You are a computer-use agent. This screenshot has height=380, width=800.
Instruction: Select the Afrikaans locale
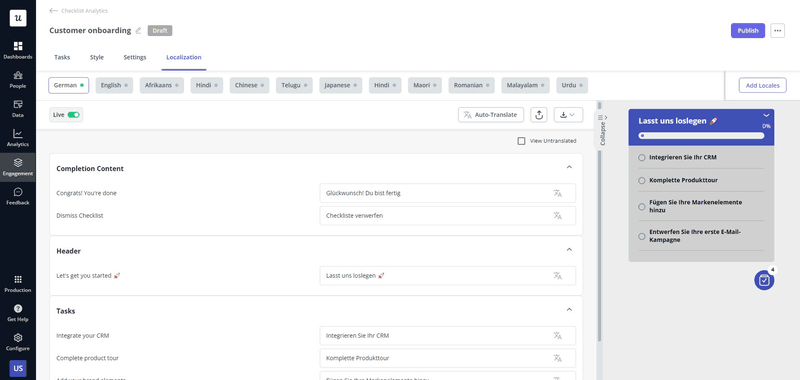[x=162, y=85]
